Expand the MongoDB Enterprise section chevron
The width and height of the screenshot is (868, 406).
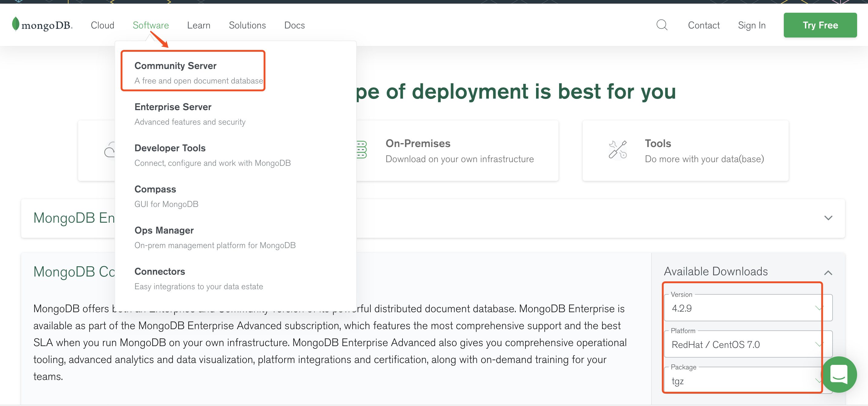[828, 218]
